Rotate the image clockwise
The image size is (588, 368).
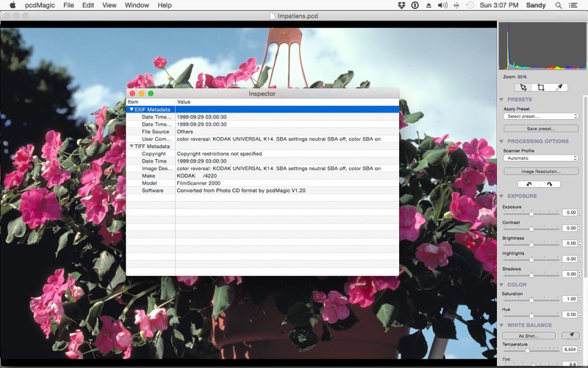(x=550, y=184)
